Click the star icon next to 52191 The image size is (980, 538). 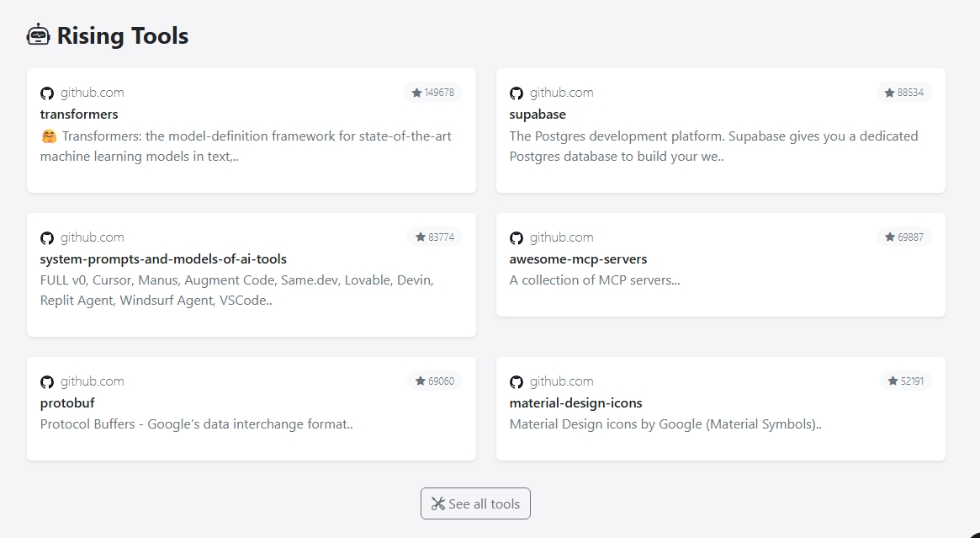893,381
